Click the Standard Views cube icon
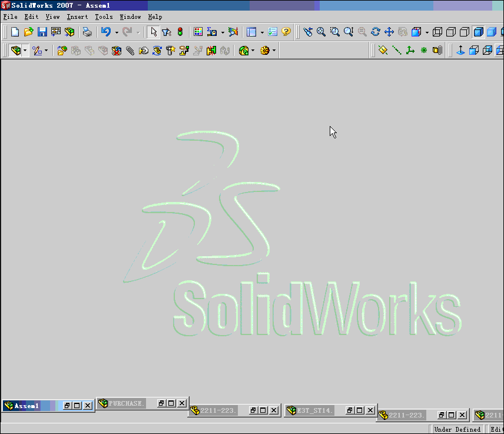 click(416, 32)
